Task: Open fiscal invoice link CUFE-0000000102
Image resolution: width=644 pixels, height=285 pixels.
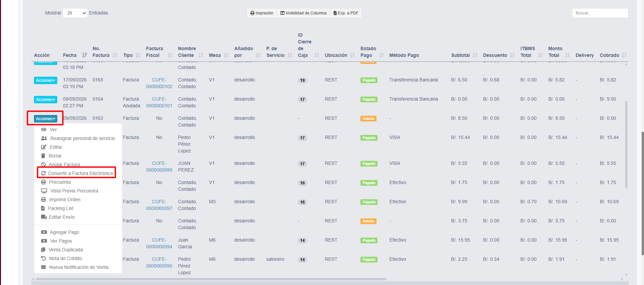Action: (x=159, y=83)
